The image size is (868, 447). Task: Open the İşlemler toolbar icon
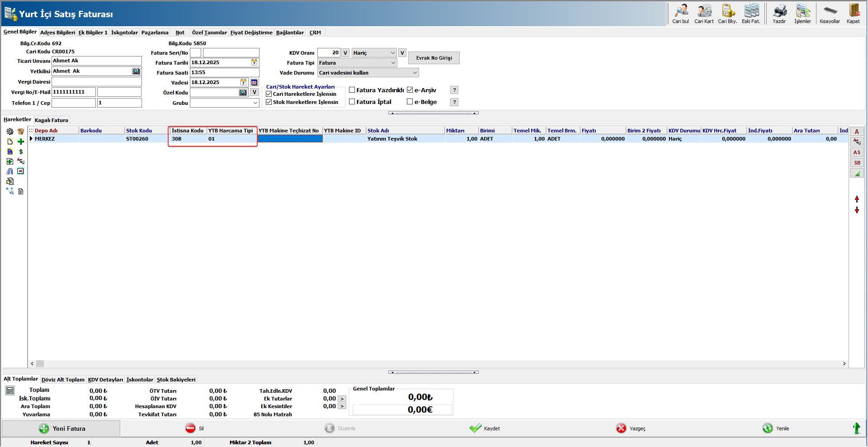tap(802, 14)
